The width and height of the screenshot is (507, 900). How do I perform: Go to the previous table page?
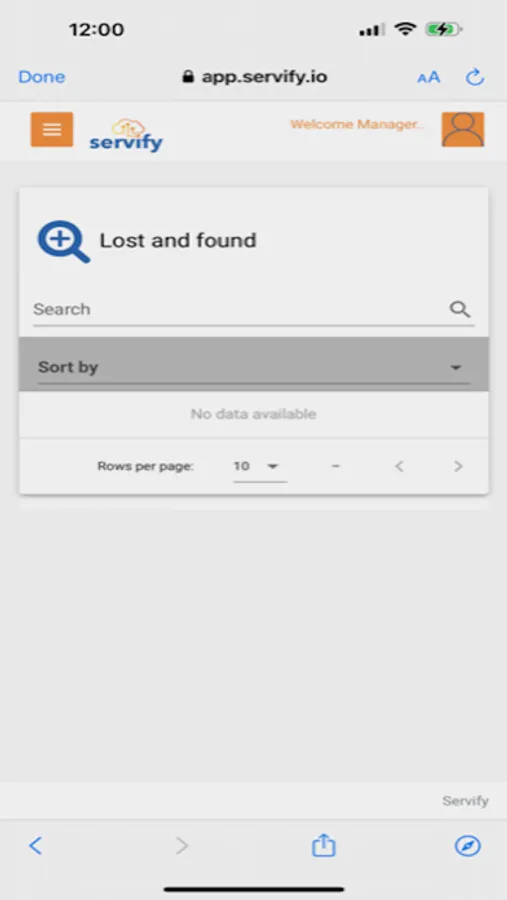pyautogui.click(x=400, y=466)
